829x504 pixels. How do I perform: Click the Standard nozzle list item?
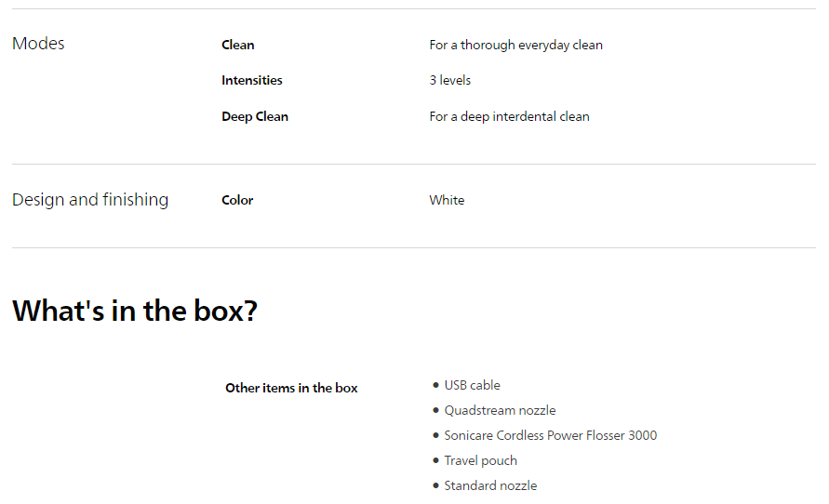[x=490, y=485]
